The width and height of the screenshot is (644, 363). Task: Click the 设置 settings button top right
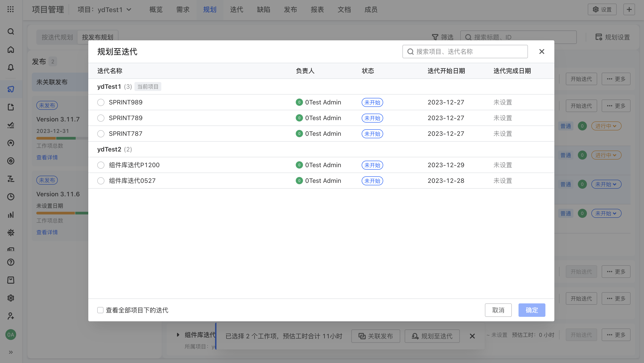[x=602, y=9]
